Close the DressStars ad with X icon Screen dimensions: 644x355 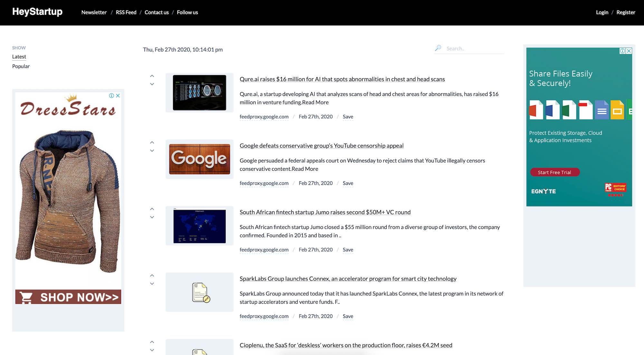point(118,96)
